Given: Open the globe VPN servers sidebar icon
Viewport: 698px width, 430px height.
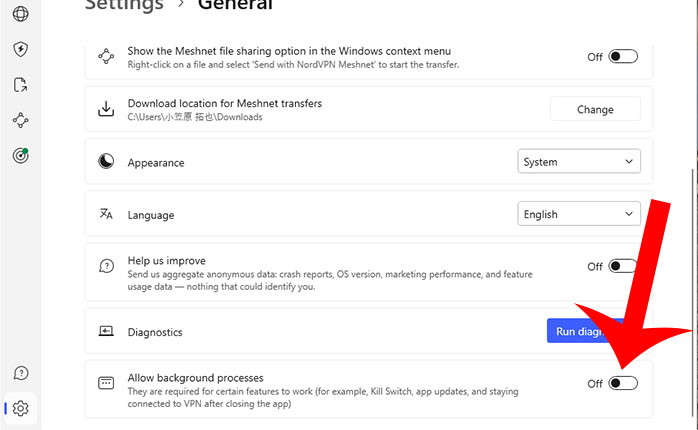Looking at the screenshot, I should point(21,14).
